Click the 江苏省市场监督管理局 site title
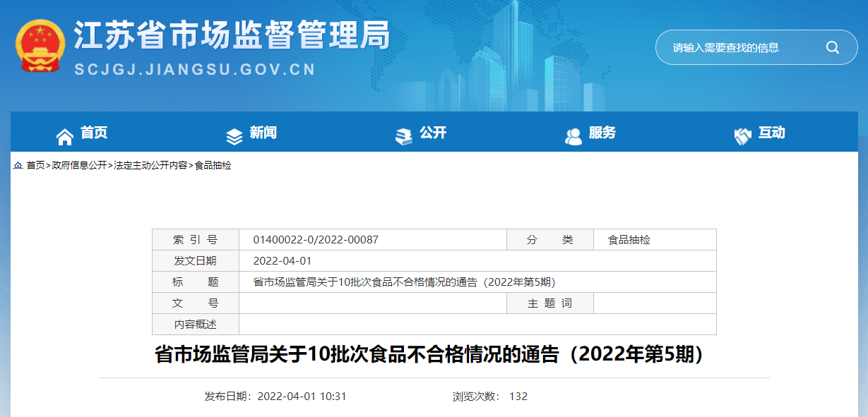The image size is (868, 417). [x=232, y=35]
